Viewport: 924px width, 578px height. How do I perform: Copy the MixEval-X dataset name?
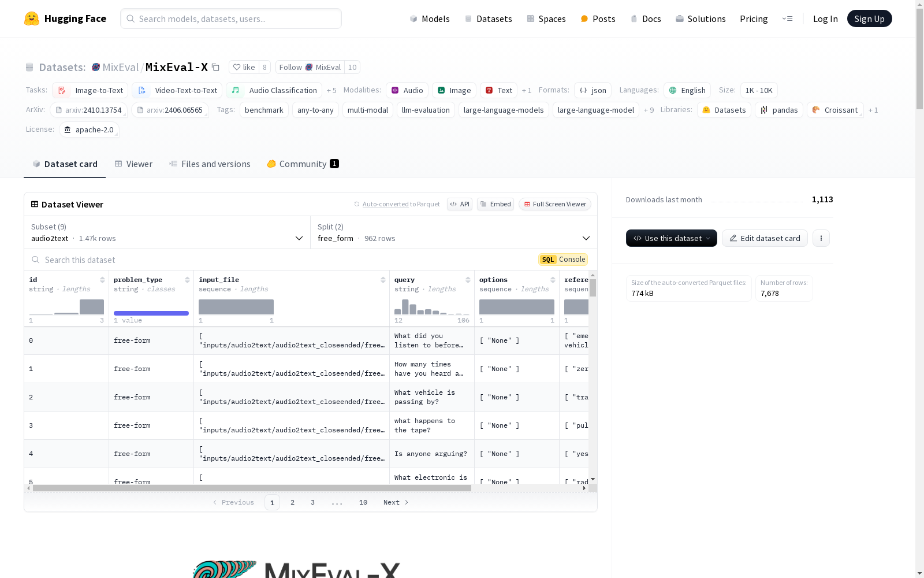click(x=215, y=67)
